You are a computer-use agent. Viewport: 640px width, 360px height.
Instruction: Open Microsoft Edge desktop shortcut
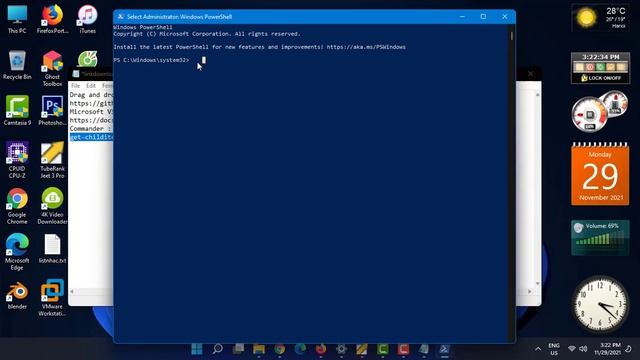[x=17, y=252]
